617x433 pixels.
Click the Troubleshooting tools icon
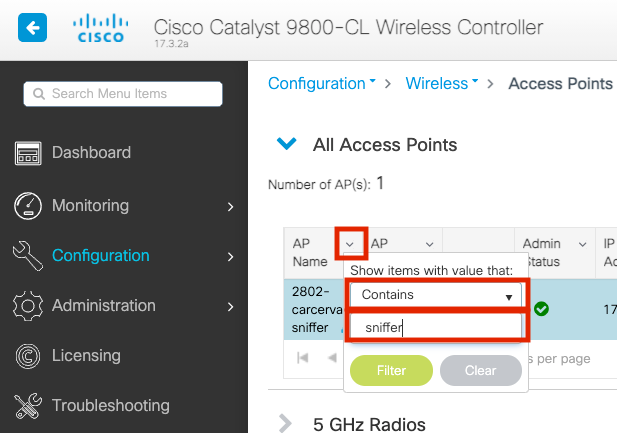(28, 406)
